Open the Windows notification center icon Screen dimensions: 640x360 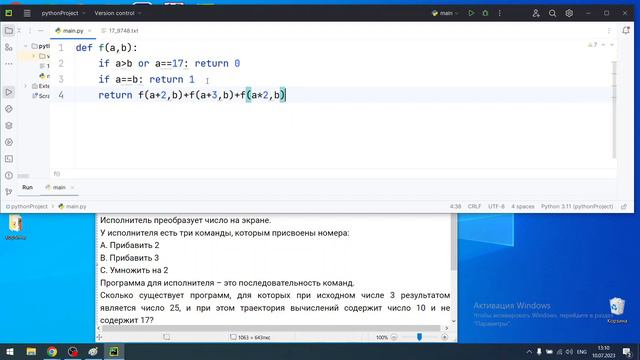(627, 352)
